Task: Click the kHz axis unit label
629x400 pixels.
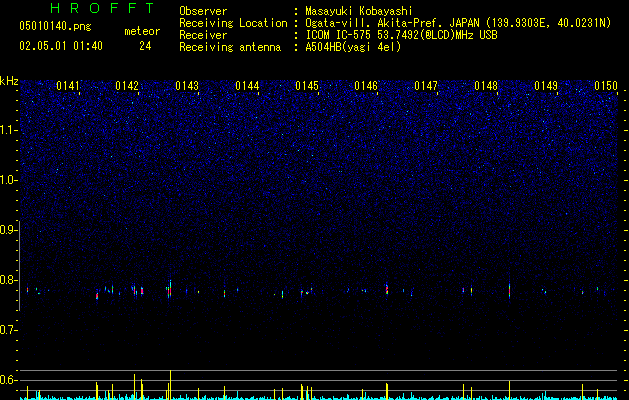Action: [9, 81]
